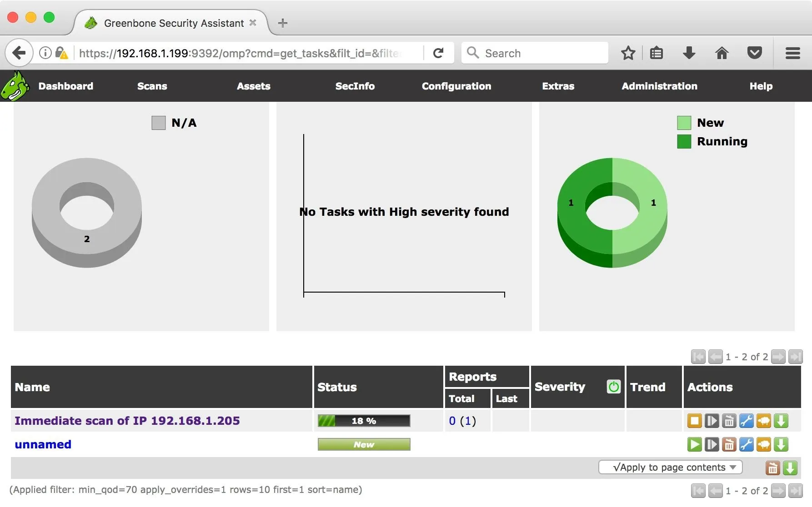Click the insecure connection padlock warning icon
This screenshot has width=812, height=507.
click(61, 53)
